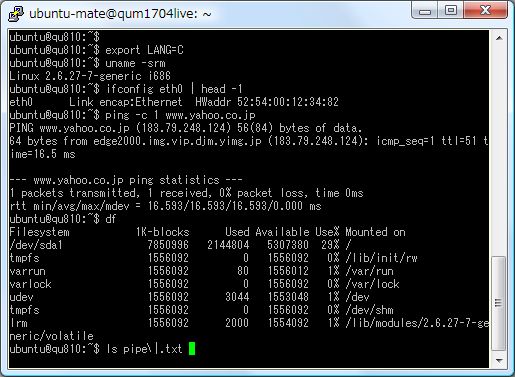Image resolution: width=515 pixels, height=377 pixels.
Task: Click the scrollbar down arrow
Action: (499, 360)
